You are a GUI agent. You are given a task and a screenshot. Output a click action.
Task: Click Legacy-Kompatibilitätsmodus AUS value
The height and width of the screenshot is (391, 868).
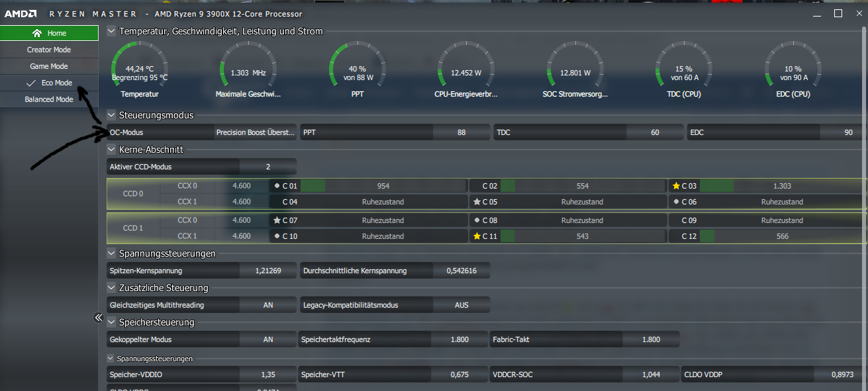[x=461, y=305]
